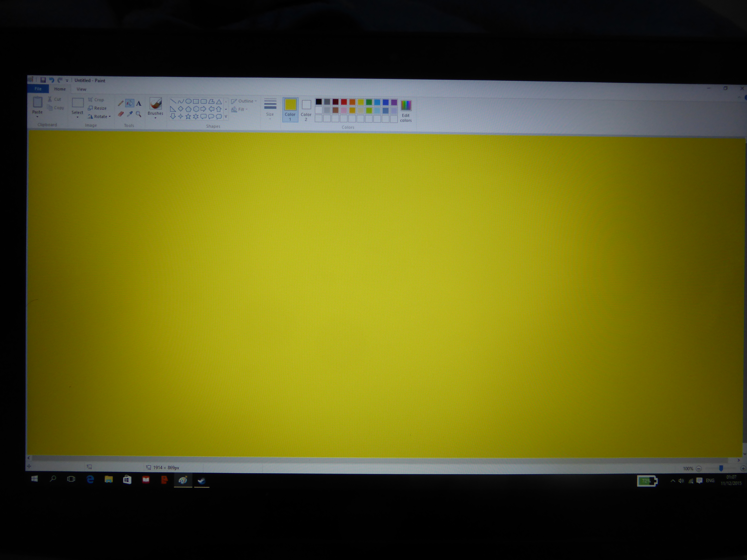Pick the red palette swatch
Screen dimensions: 747x560
(344, 102)
